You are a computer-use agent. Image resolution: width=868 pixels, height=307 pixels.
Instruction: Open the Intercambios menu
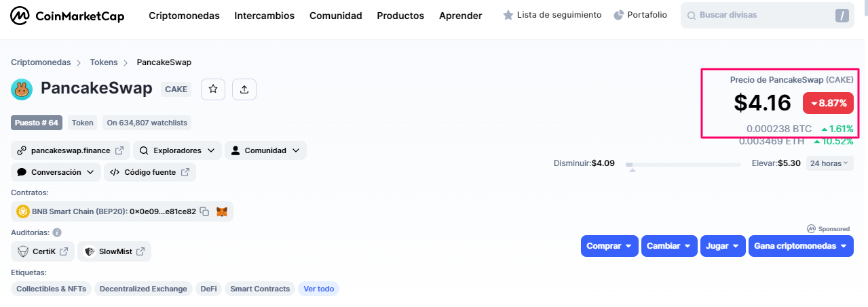click(265, 16)
